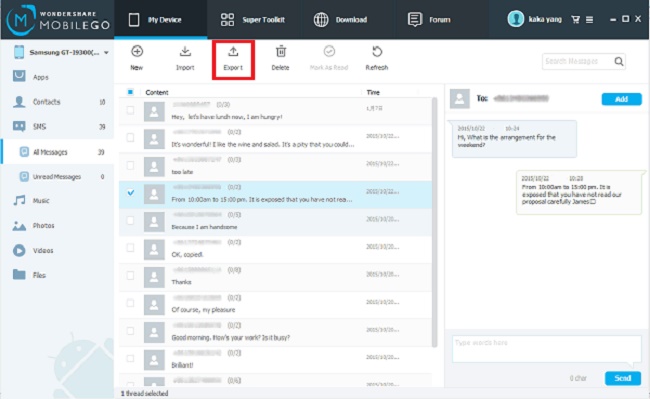Viewport: 650px width, 399px height.
Task: Open Photos in the sidebar
Action: click(x=57, y=225)
